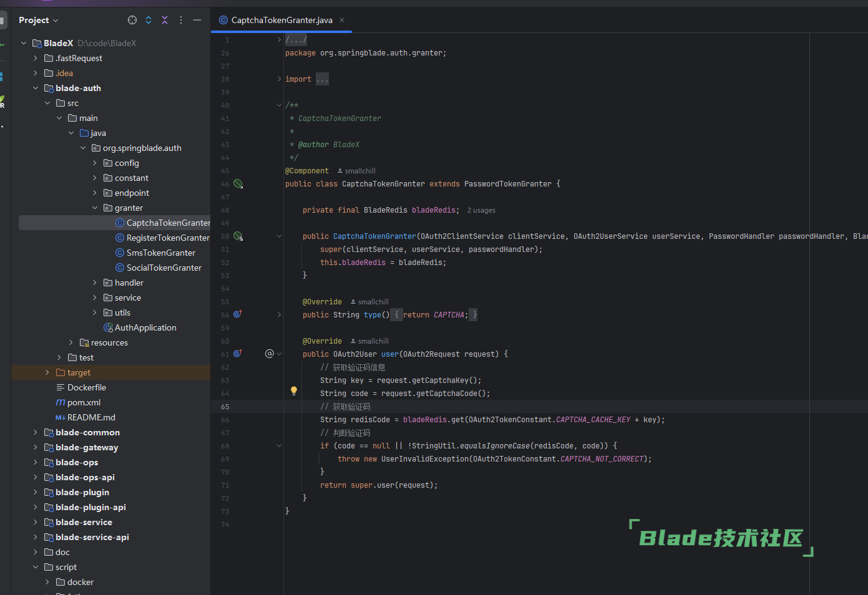The image size is (868, 595).
Task: Click the Collapse All icon in Project panel
Action: pos(165,20)
